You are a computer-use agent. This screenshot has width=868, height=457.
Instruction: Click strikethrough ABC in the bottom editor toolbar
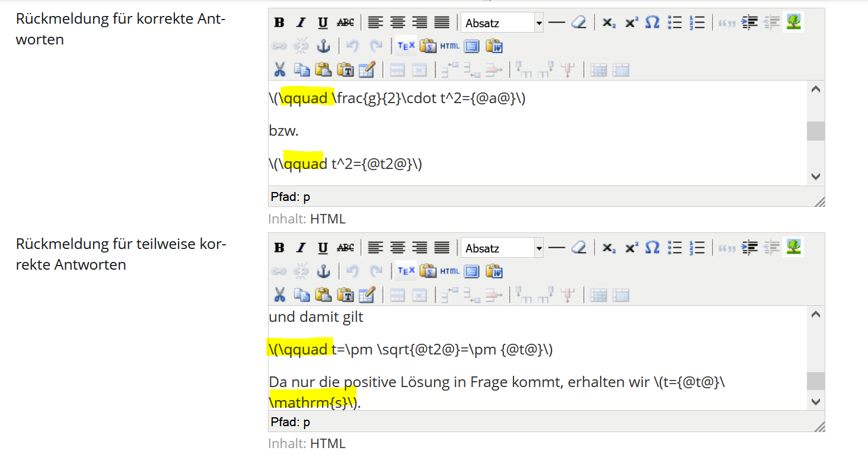tap(345, 248)
